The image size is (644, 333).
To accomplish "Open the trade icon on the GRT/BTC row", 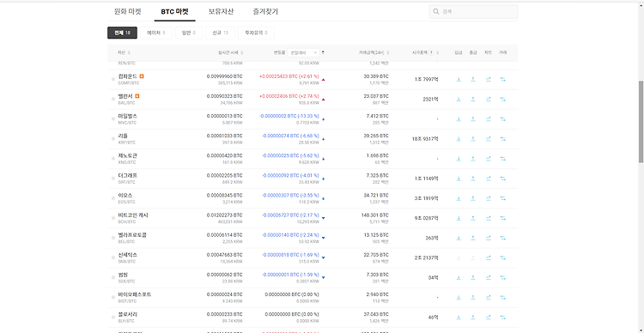I will click(x=502, y=179).
